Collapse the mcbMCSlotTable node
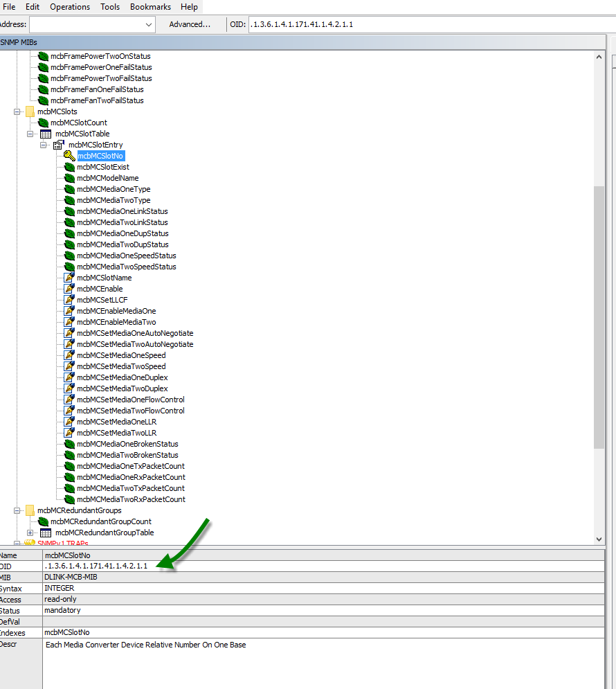 30,134
